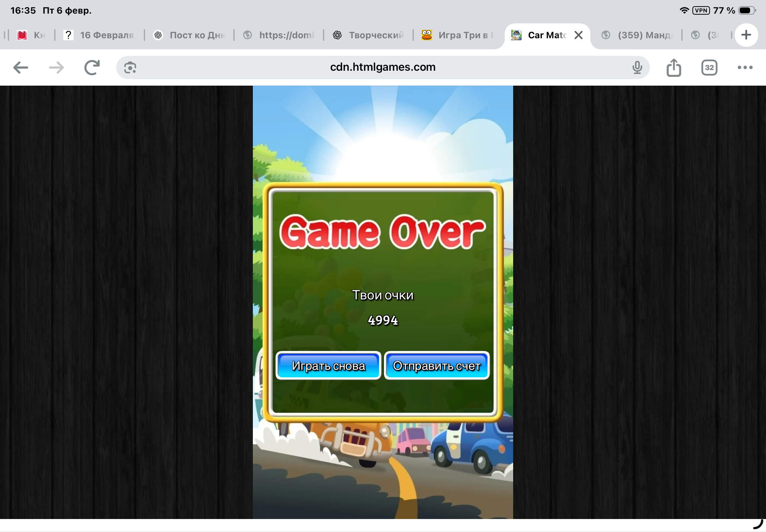Switch to Пост ко Дню tab
This screenshot has width=766, height=532.
190,35
